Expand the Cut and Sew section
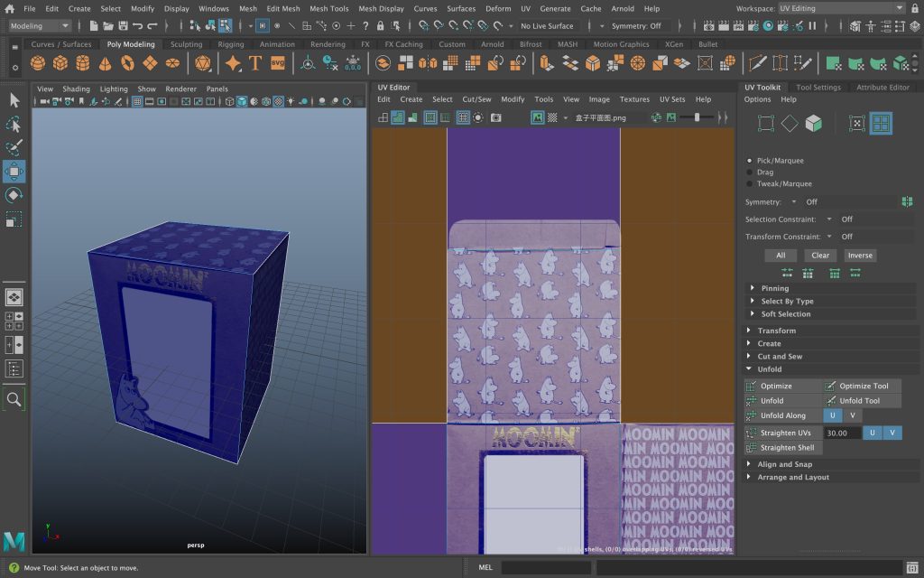Screen dimensions: 924x578 click(829, 356)
